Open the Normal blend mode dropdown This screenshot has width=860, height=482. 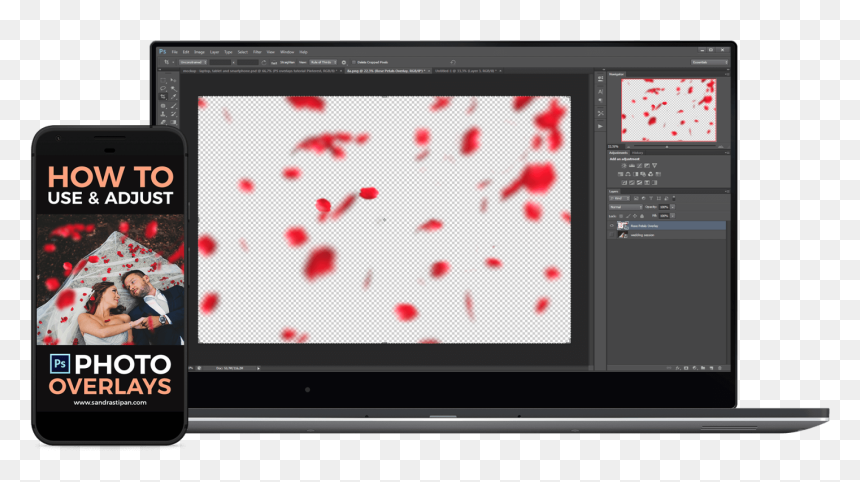tap(626, 207)
